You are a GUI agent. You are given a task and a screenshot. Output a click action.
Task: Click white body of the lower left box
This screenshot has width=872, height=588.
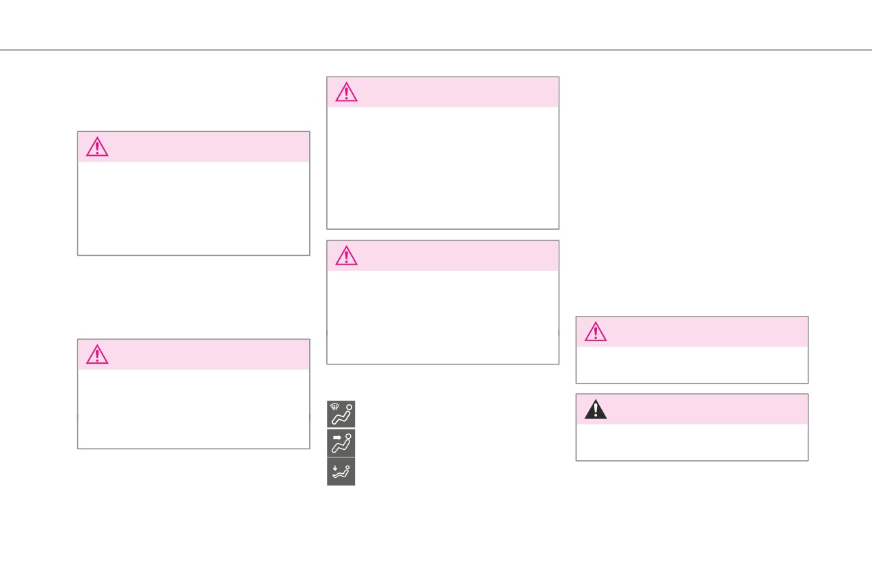click(x=194, y=409)
